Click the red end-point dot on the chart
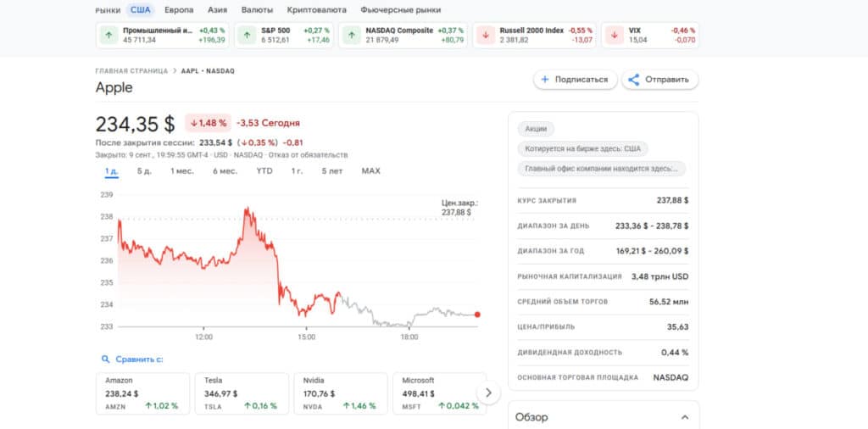The width and height of the screenshot is (868, 429). (x=477, y=315)
